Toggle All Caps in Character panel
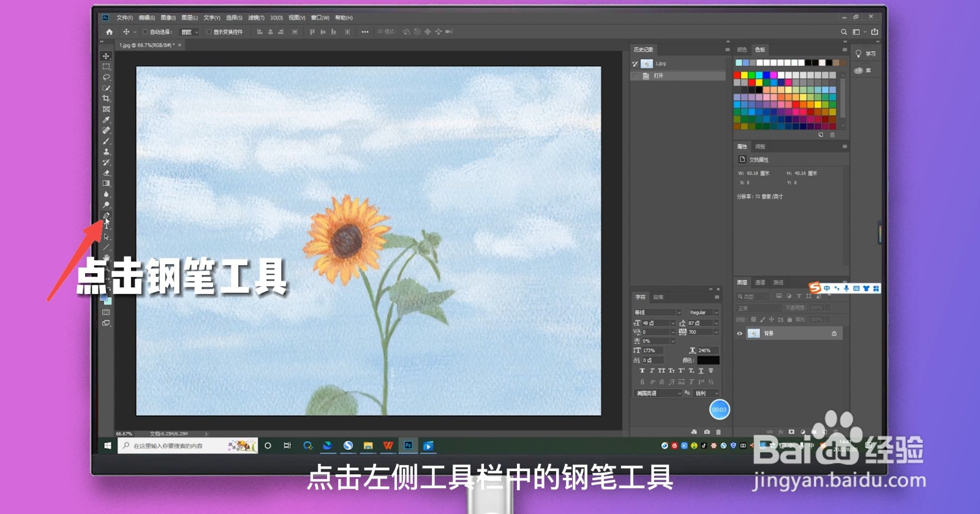980x514 pixels. (661, 371)
